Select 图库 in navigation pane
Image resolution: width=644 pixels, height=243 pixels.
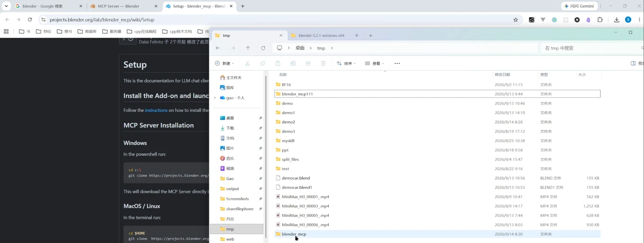click(227, 88)
